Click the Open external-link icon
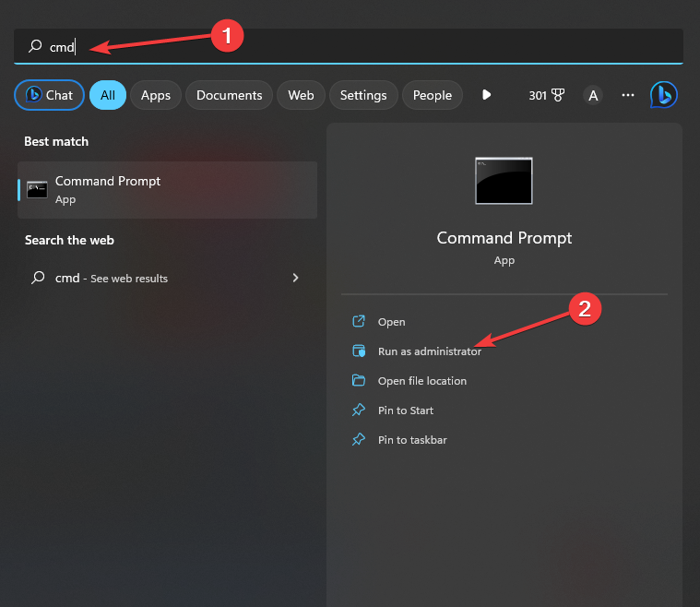Image resolution: width=700 pixels, height=607 pixels. click(x=359, y=321)
